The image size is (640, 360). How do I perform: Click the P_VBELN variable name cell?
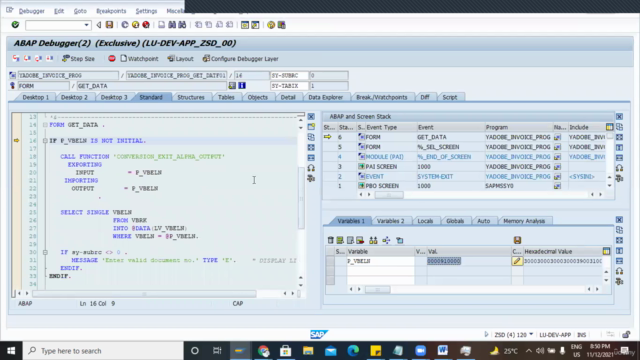(380, 261)
